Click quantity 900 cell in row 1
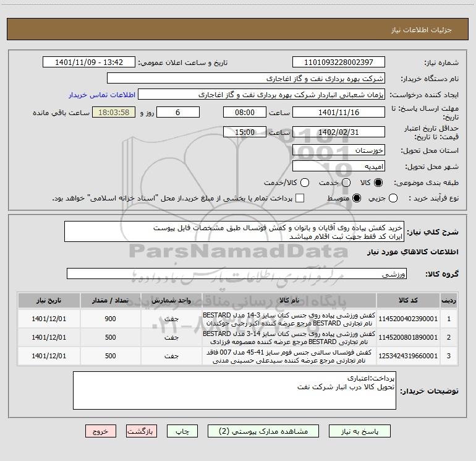This screenshot has width=476, height=461. (x=110, y=319)
